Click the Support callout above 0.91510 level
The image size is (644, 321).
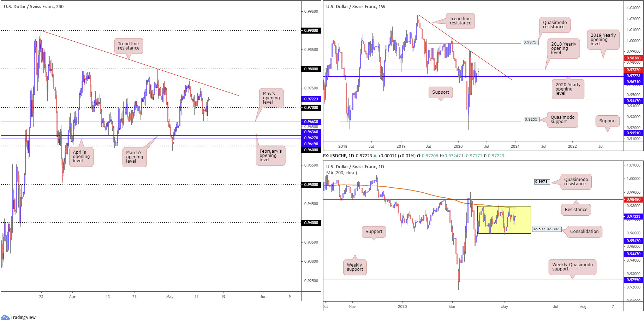coord(608,121)
